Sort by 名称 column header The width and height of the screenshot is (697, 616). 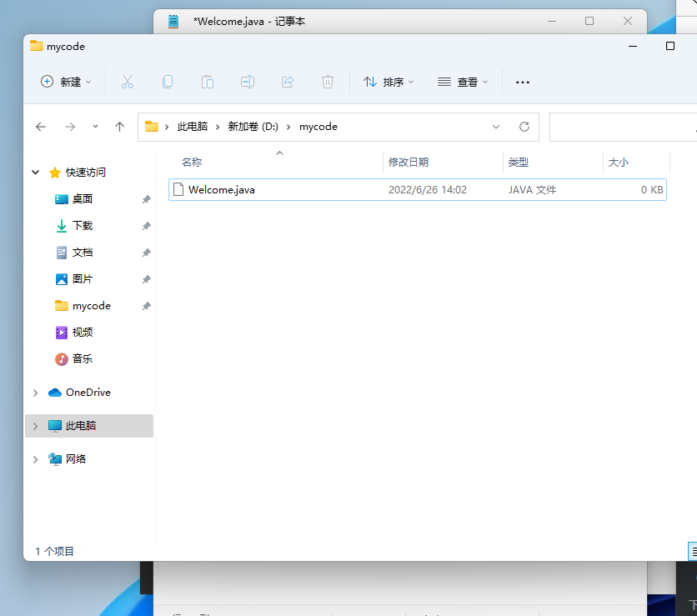pyautogui.click(x=192, y=163)
